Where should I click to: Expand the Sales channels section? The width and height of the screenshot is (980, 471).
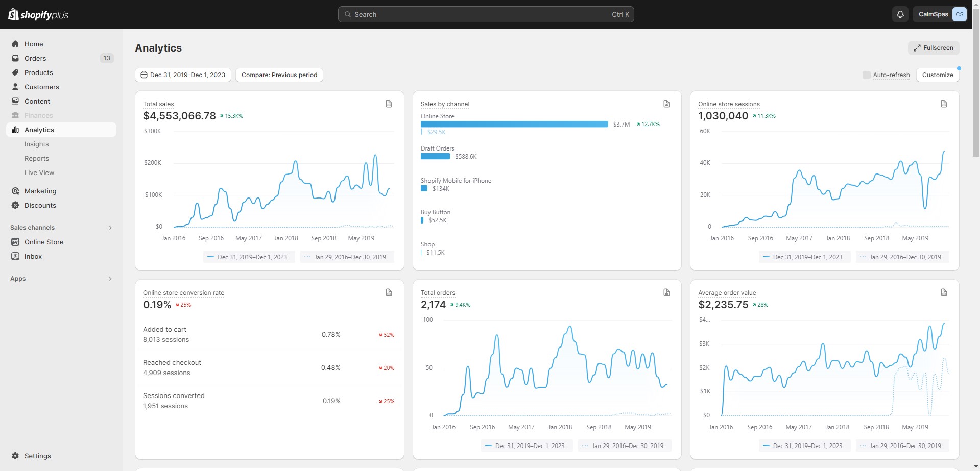pos(110,228)
